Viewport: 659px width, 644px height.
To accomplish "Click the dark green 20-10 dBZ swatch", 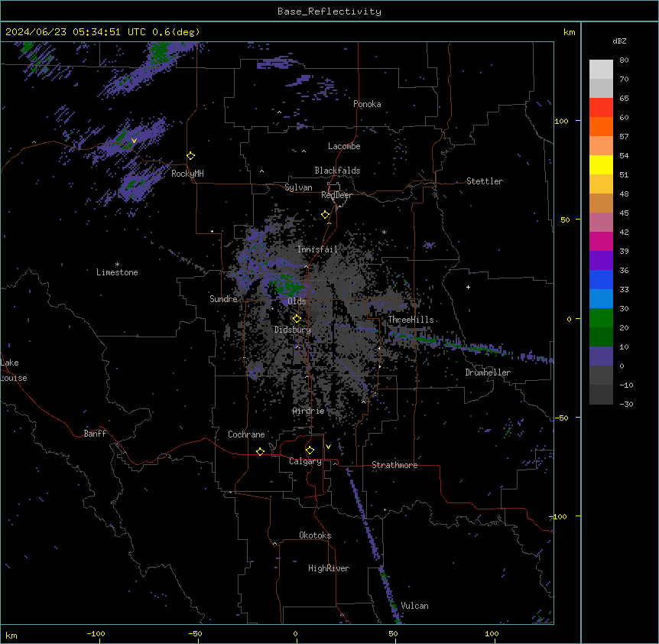I will (601, 337).
